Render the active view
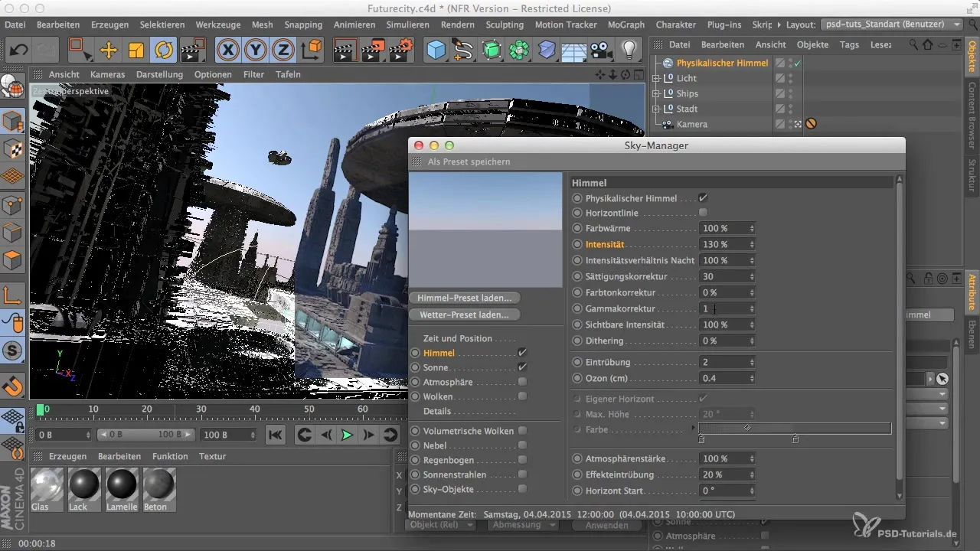The width and height of the screenshot is (980, 551). pyautogui.click(x=345, y=51)
